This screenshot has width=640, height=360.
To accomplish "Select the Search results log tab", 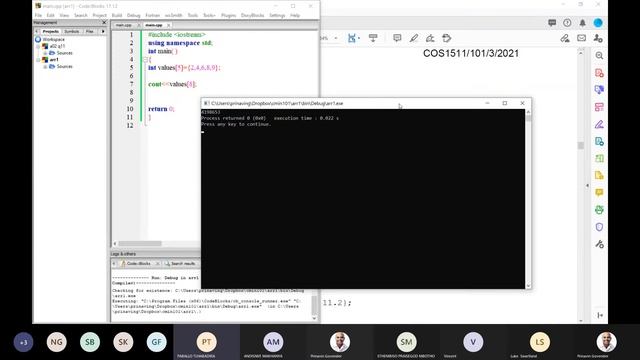I will 180,264.
